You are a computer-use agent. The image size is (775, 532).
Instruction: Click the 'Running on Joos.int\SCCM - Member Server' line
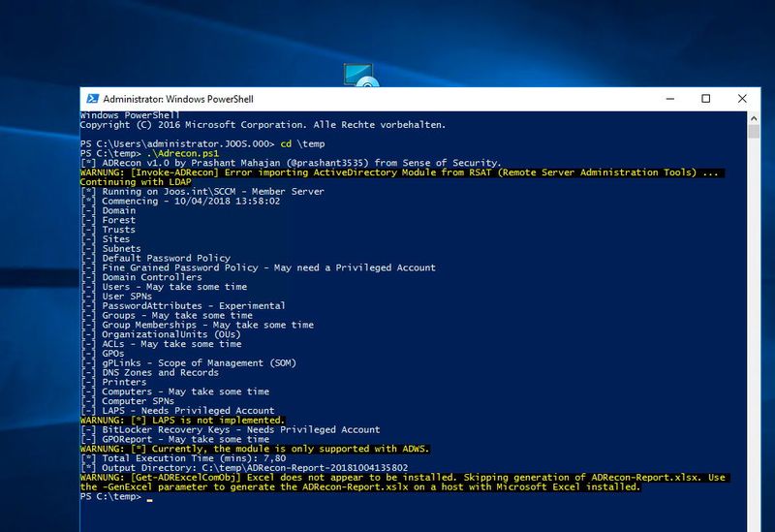tap(202, 191)
